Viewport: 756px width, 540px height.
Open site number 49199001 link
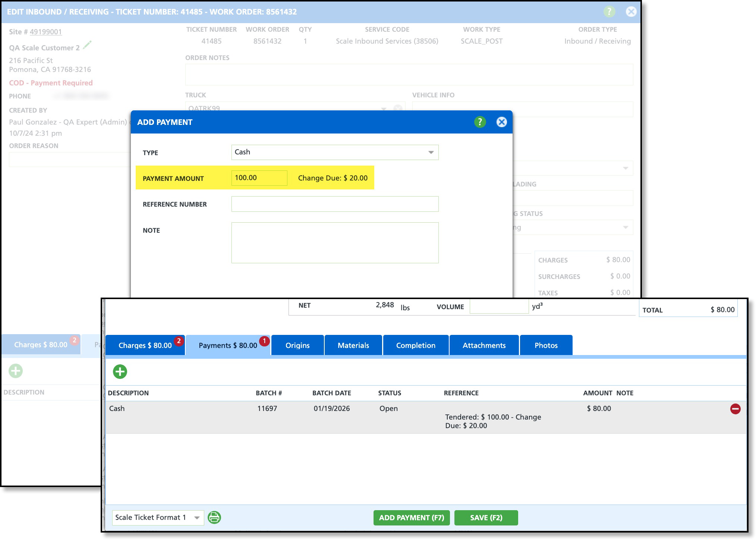tap(46, 32)
